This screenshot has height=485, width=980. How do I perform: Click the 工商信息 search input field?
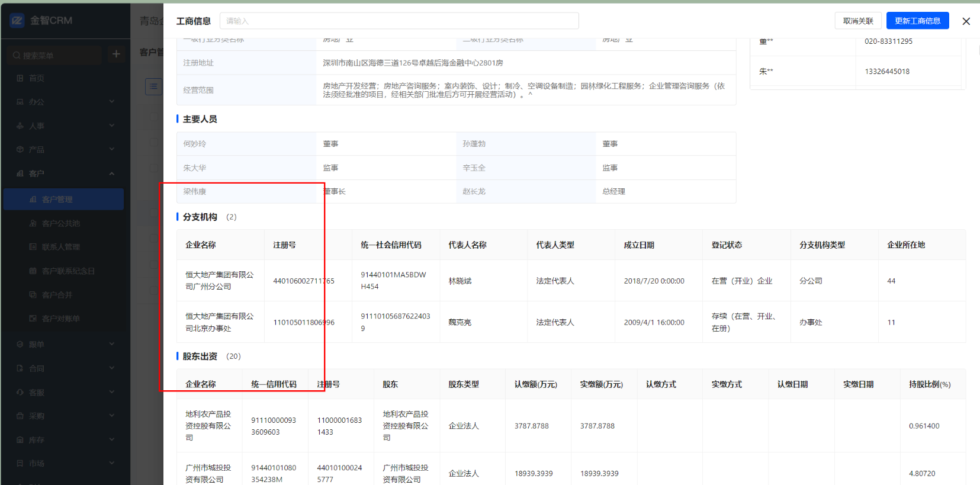coord(399,21)
